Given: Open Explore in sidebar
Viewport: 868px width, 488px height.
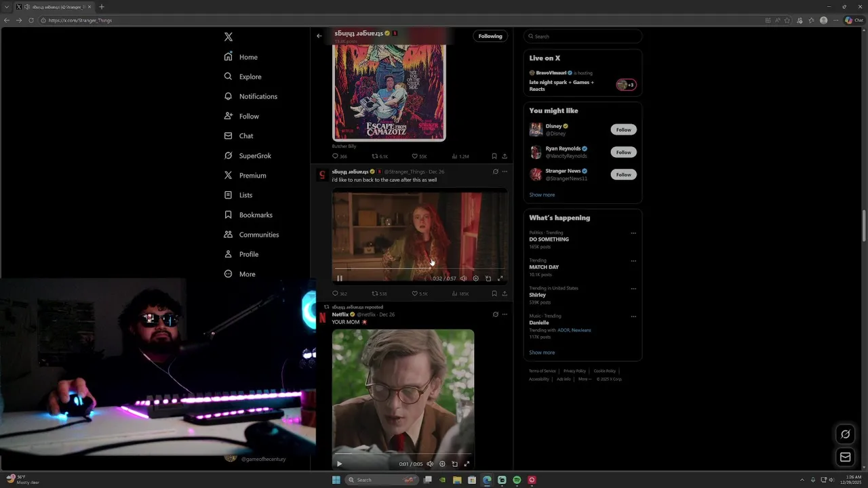Looking at the screenshot, I should coord(243,77).
